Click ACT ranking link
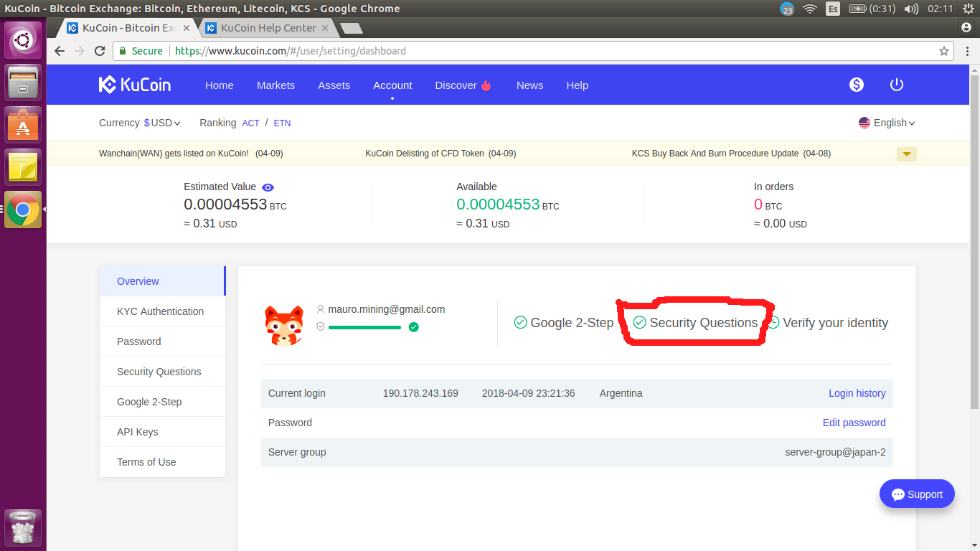This screenshot has width=980, height=551. (250, 123)
